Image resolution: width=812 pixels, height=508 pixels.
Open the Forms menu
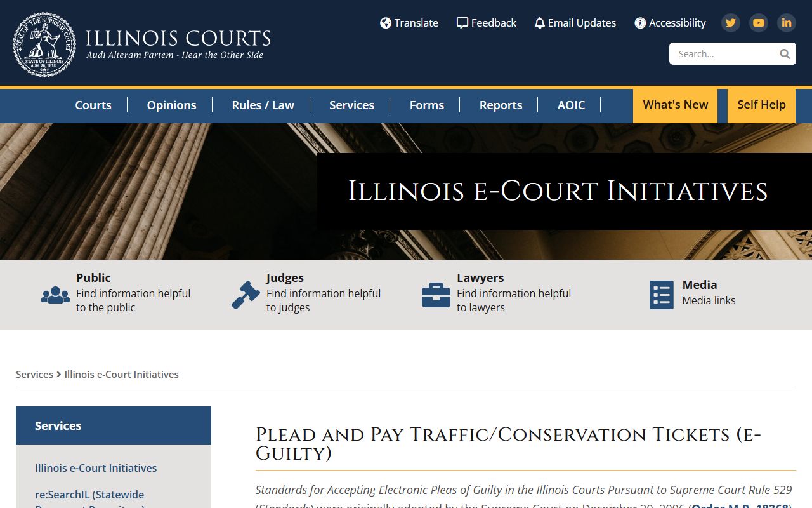pyautogui.click(x=426, y=105)
